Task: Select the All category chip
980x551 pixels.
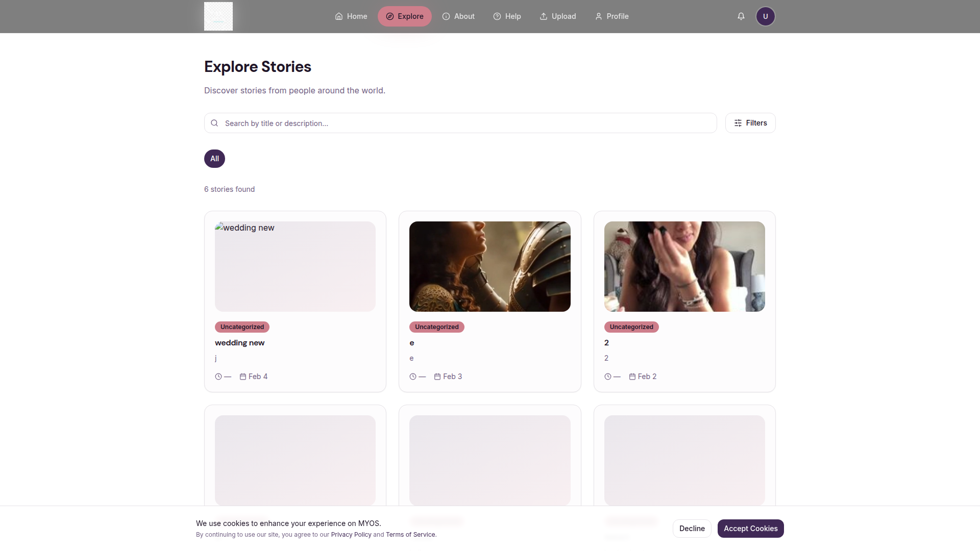Action: coord(214,159)
